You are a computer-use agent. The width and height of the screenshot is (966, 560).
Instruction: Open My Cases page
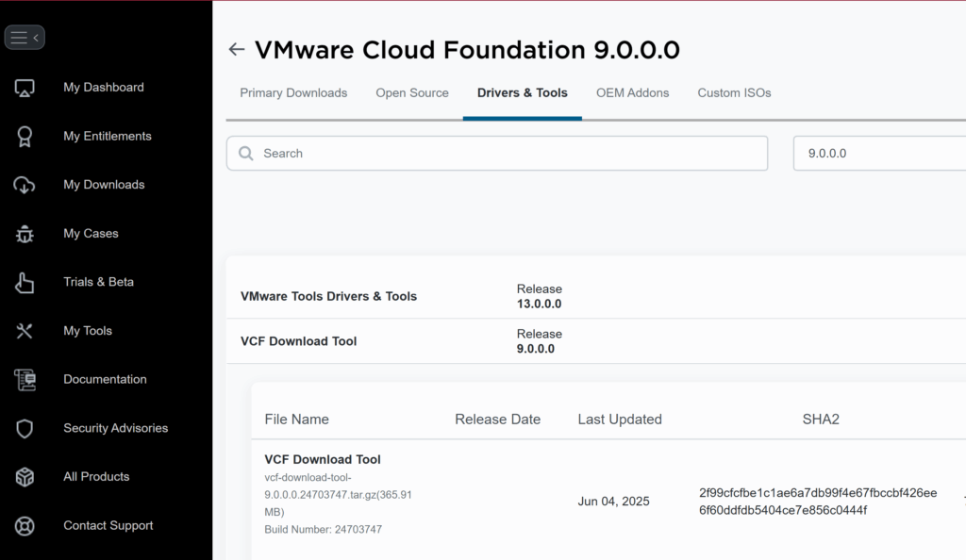pyautogui.click(x=91, y=233)
